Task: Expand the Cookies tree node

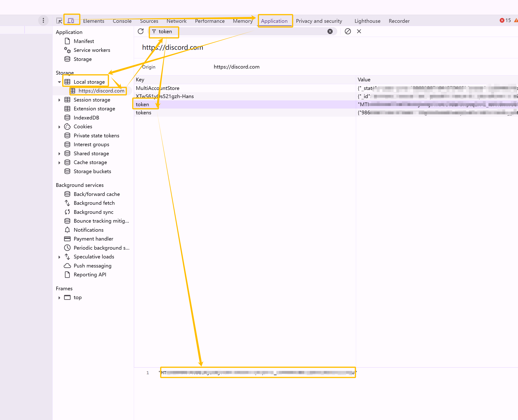Action: pos(59,127)
